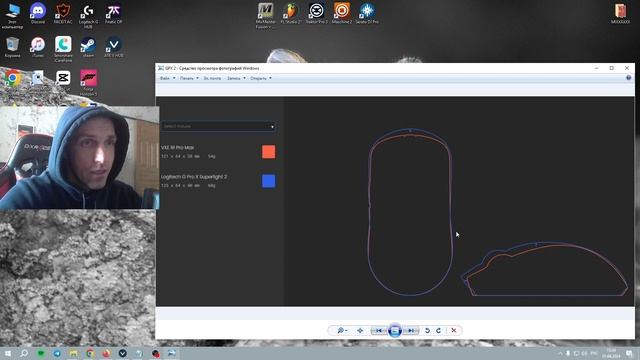The width and height of the screenshot is (640, 360).
Task: Open the FACEIT AC desktop shortcut
Action: [63, 13]
